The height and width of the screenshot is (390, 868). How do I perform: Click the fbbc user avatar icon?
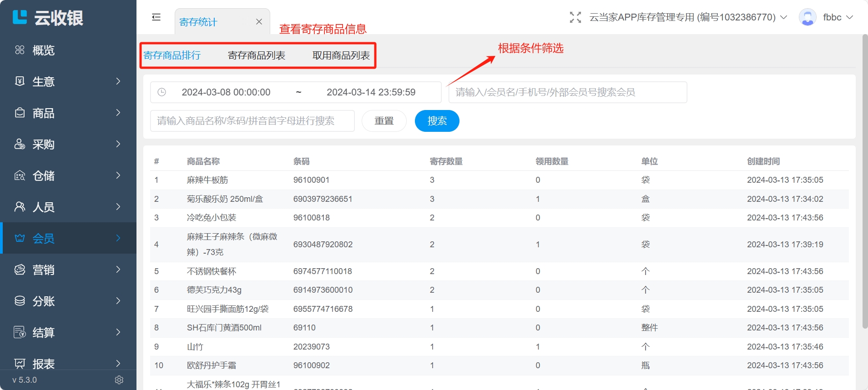coord(807,17)
